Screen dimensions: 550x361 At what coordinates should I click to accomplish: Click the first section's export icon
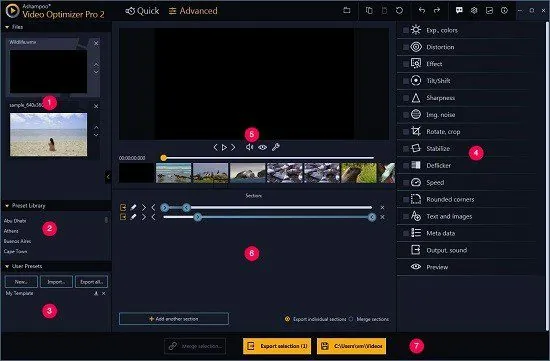(x=123, y=207)
